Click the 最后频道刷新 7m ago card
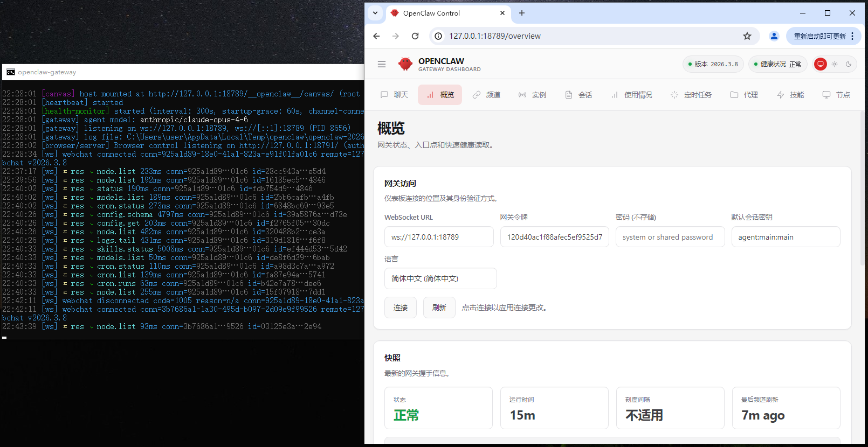The height and width of the screenshot is (447, 868). [x=786, y=408]
